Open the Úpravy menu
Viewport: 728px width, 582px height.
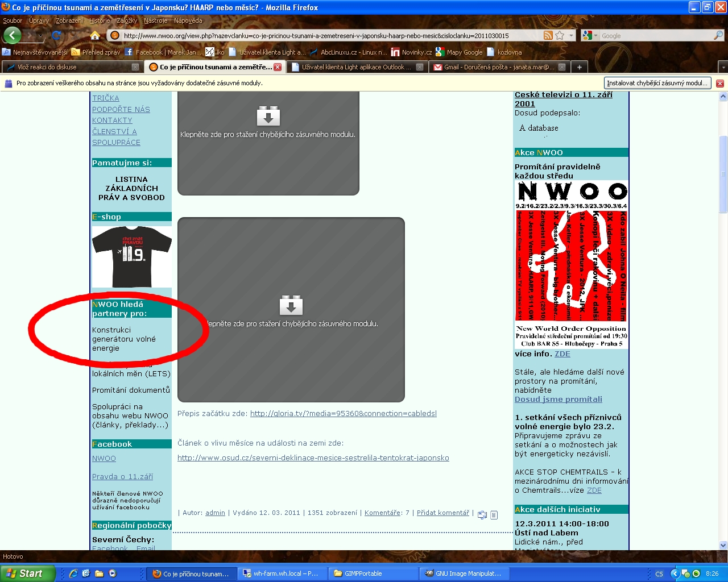(x=39, y=20)
